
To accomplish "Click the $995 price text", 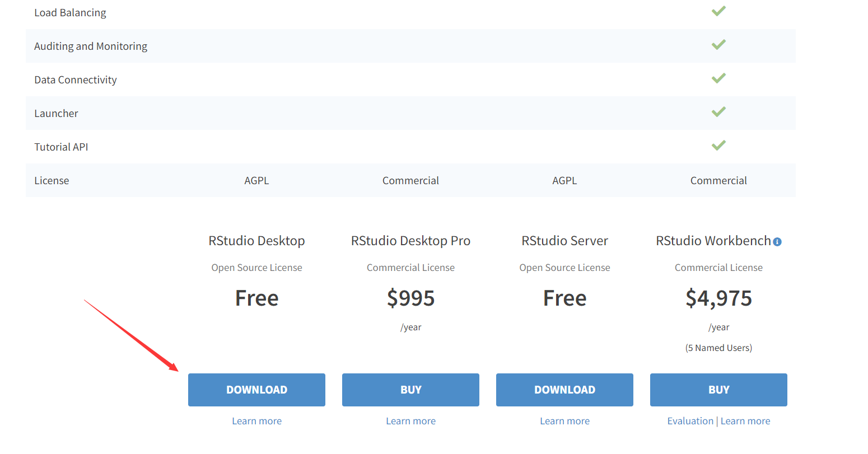I will coord(410,298).
